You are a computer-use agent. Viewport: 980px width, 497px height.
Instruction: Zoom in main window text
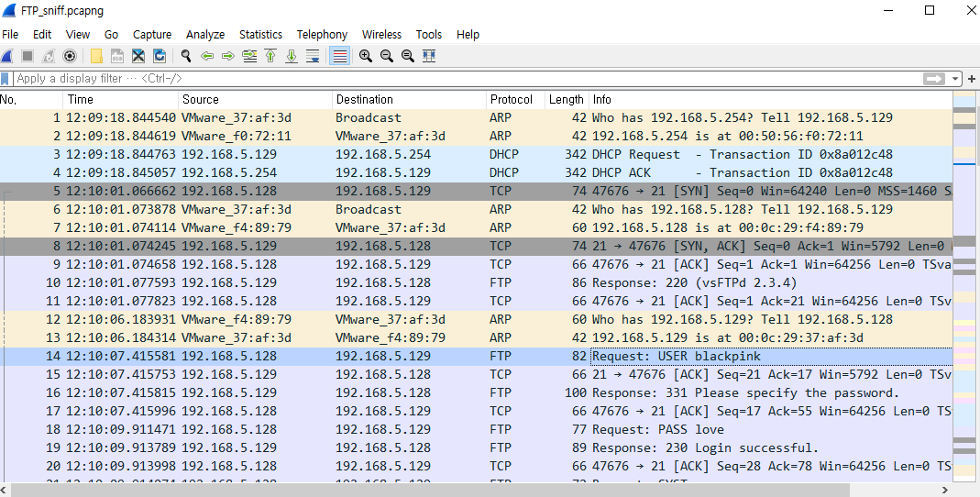[x=366, y=56]
